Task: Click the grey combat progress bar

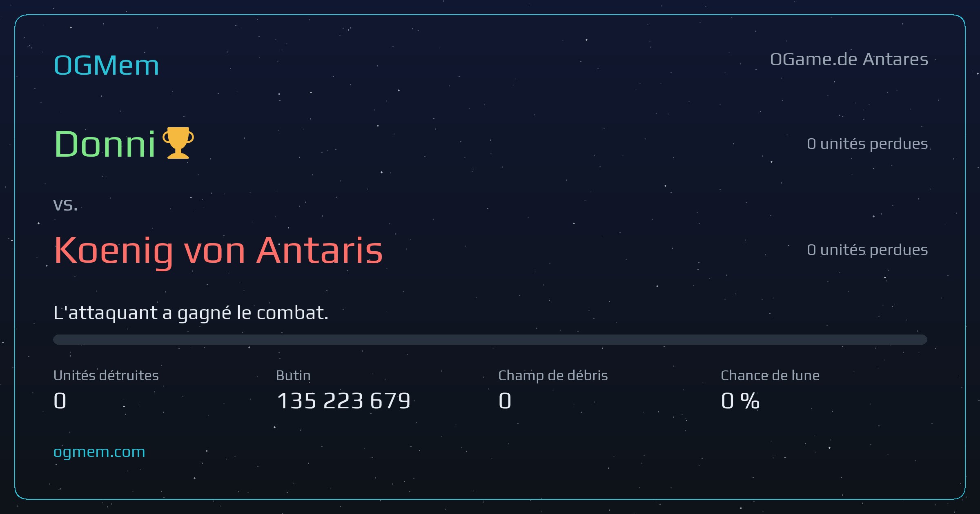Action: tap(490, 339)
